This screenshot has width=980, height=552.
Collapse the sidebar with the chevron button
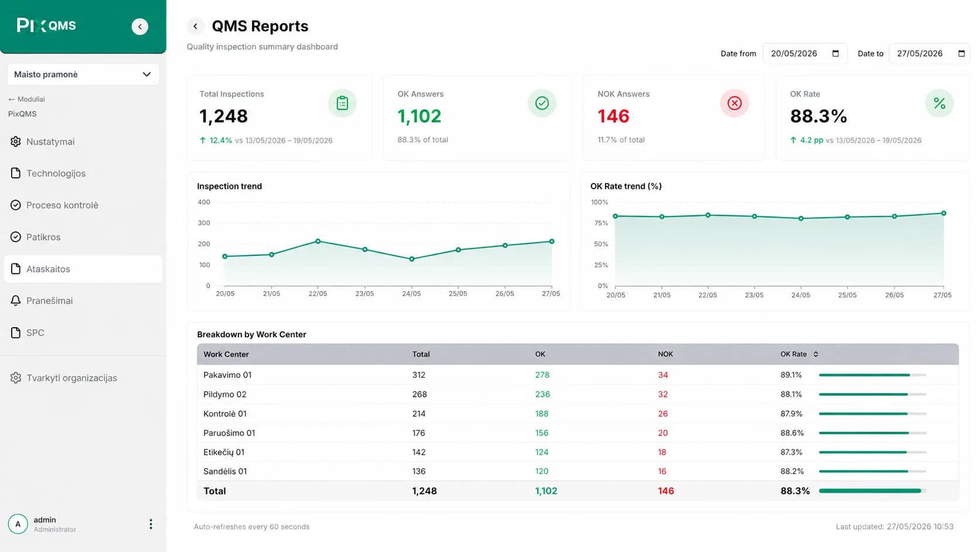(x=139, y=26)
